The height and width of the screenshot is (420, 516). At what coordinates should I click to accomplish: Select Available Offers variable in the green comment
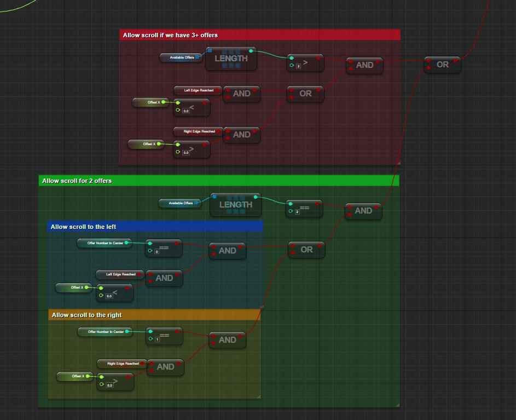(181, 203)
